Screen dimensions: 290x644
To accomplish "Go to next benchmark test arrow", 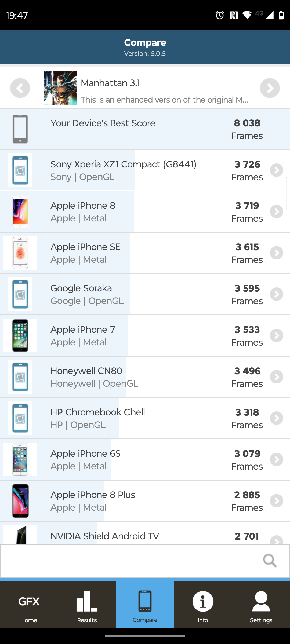I will point(270,88).
